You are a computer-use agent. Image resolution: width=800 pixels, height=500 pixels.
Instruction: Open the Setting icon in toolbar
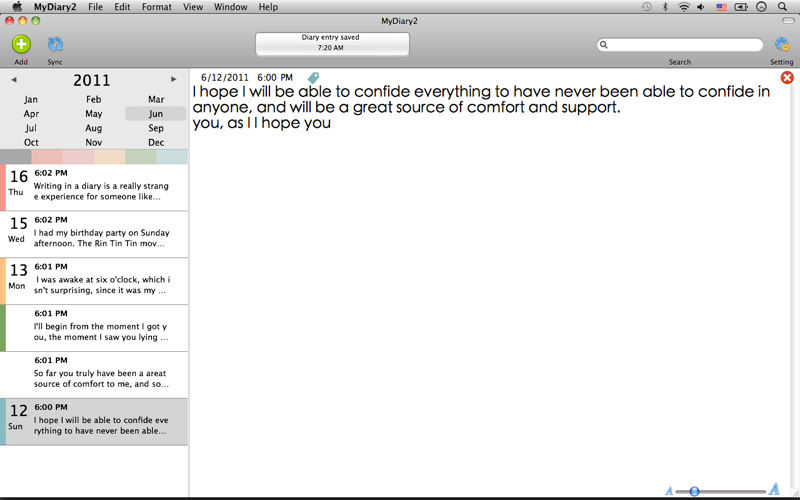[x=783, y=44]
